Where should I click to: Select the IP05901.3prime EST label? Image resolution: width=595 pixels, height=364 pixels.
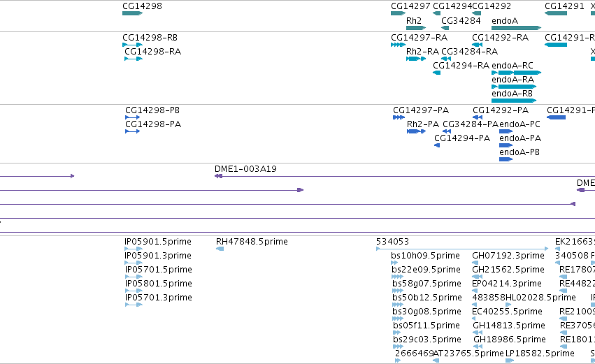point(158,256)
